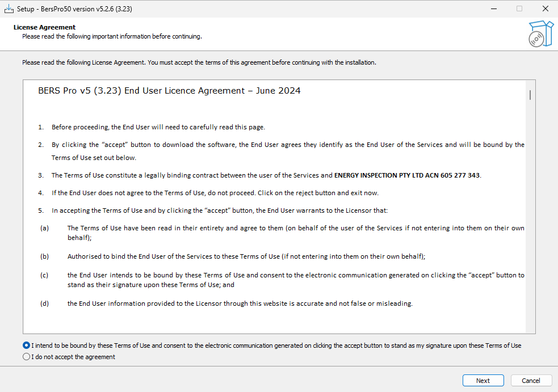Screen dimensions: 558x392
Task: Click the license text scrollbar thumb
Action: click(530, 95)
